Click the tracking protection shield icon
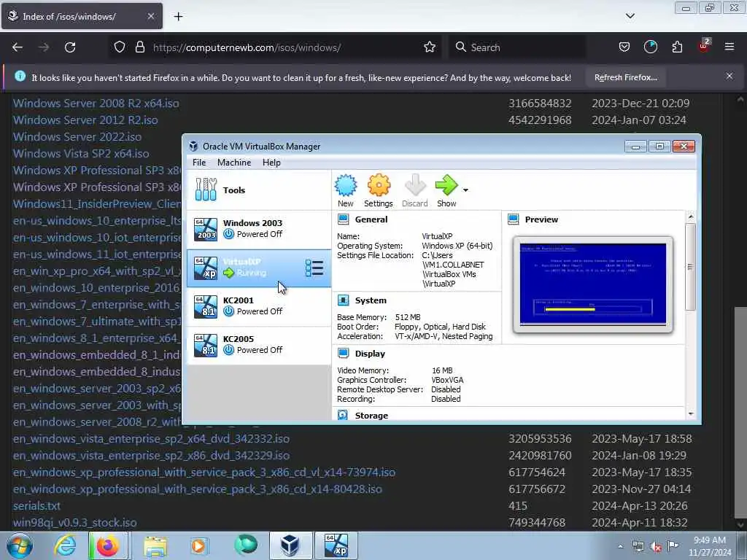 click(x=120, y=47)
